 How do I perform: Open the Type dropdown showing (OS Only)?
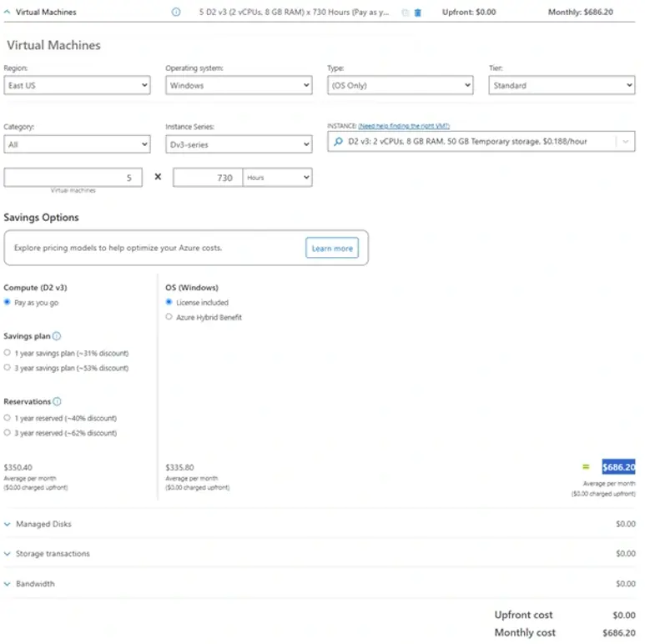coord(401,85)
